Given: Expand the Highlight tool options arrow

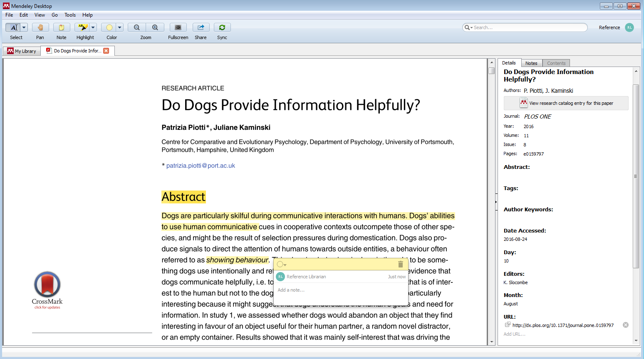Looking at the screenshot, I should point(93,27).
